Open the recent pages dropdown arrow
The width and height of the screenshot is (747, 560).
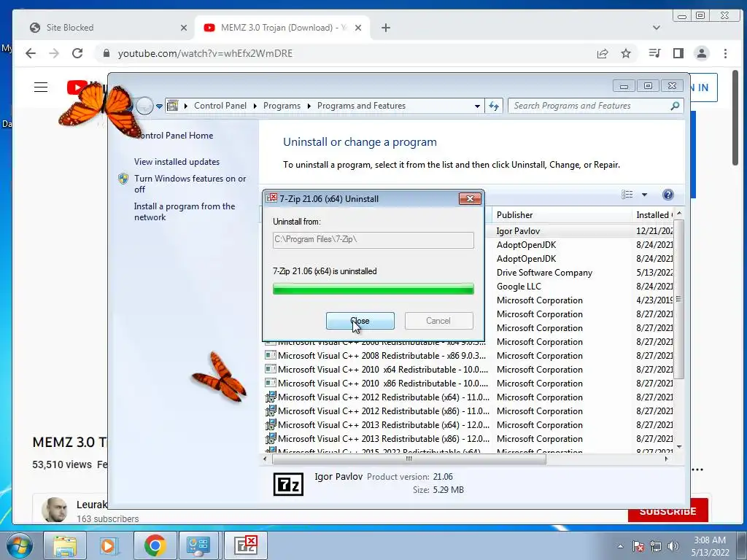click(x=159, y=106)
